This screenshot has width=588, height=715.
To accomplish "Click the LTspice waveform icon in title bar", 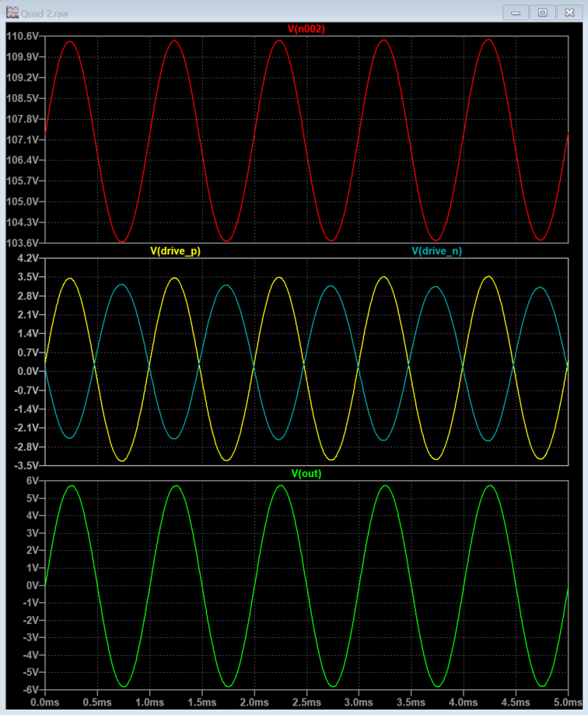I will [9, 12].
